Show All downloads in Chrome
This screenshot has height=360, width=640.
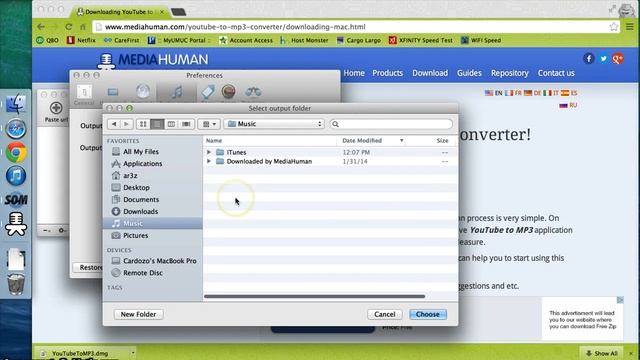pos(602,353)
